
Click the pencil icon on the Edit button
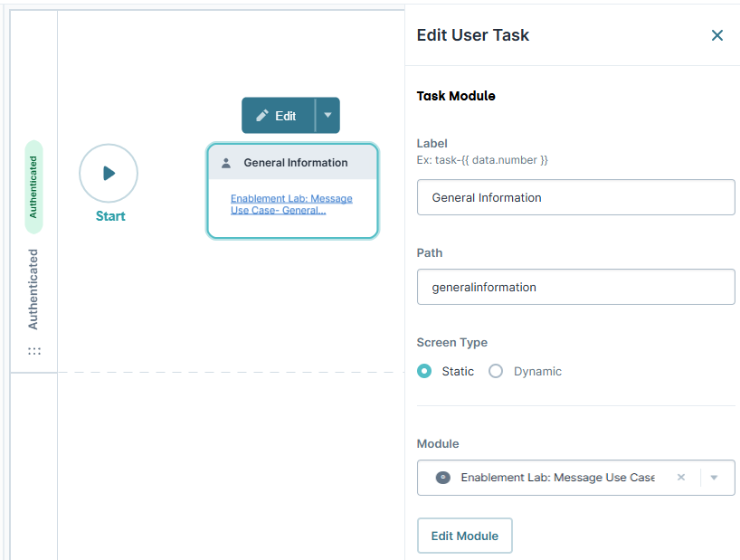point(263,115)
